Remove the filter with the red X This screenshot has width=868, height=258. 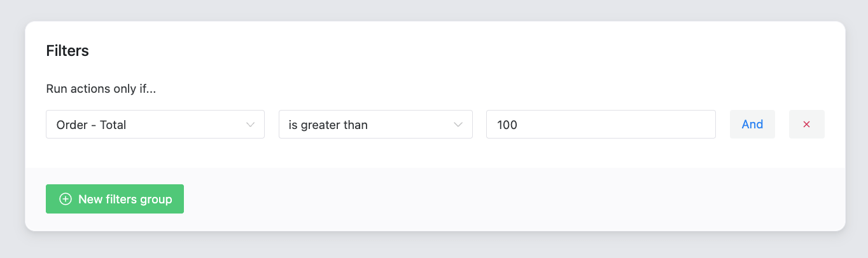[806, 125]
